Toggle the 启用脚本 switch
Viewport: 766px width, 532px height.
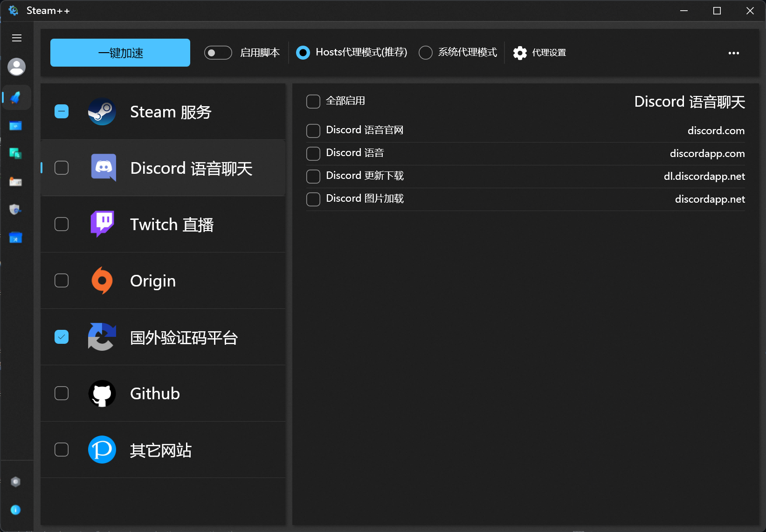(218, 53)
